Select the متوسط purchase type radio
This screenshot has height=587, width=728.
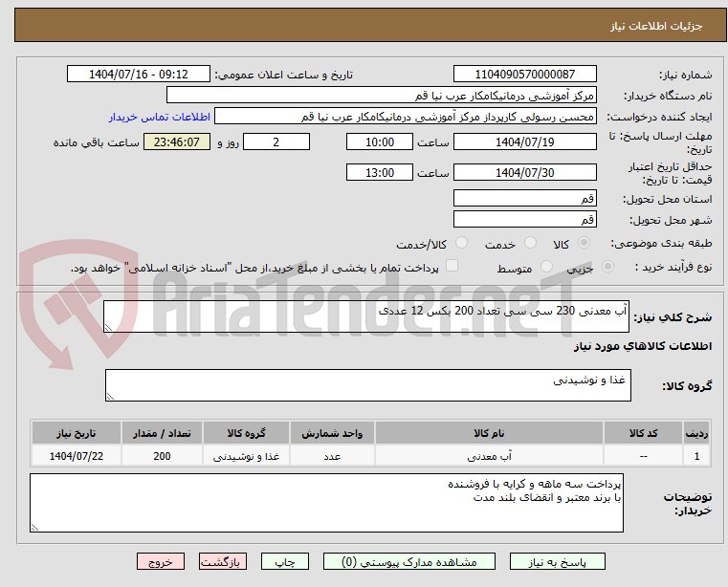pos(547,267)
